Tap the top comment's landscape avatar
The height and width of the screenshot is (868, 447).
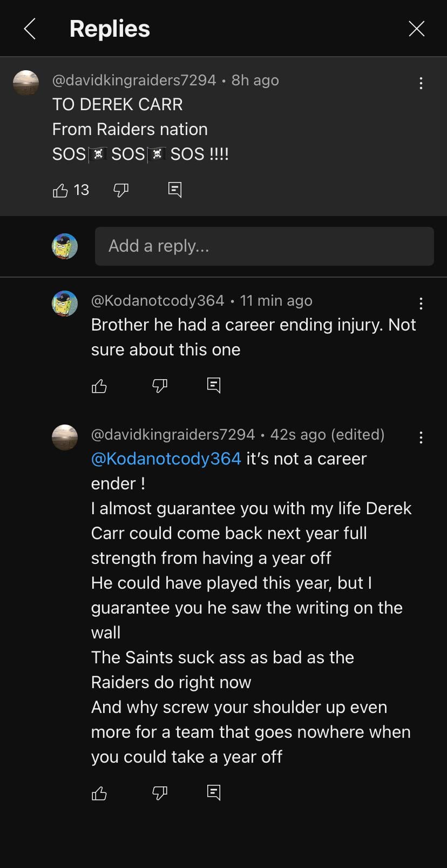[26, 83]
